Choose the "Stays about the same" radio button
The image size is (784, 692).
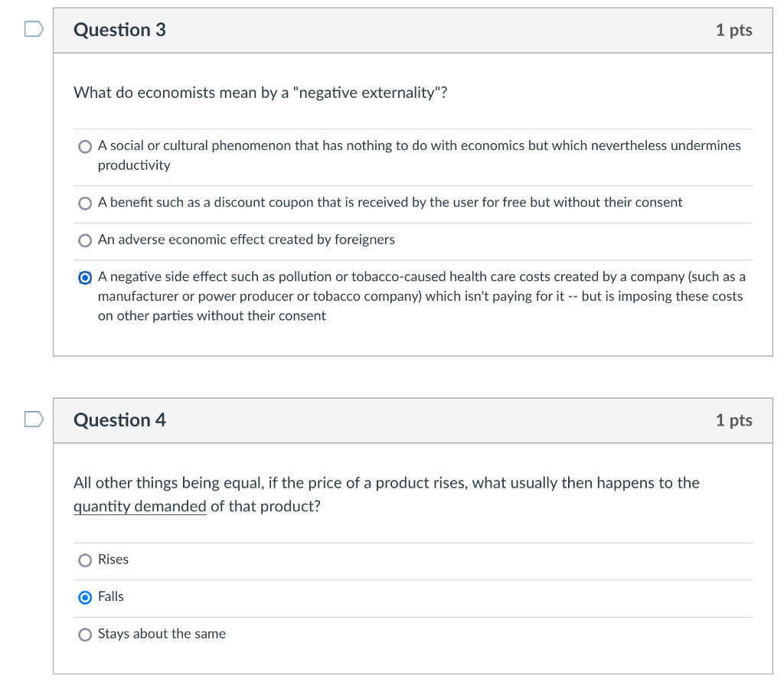pyautogui.click(x=86, y=635)
